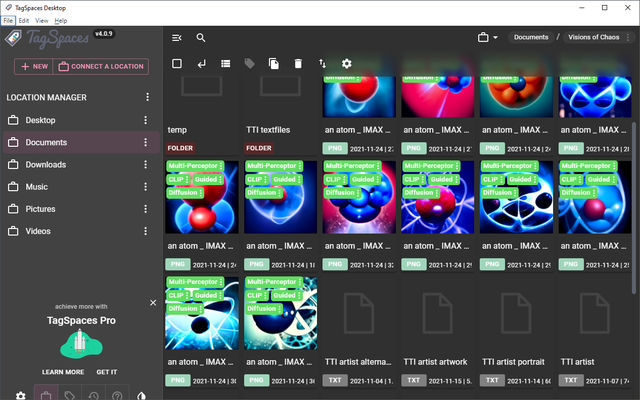Open the location switcher dropdown with briefcase
Screen dimensions: 640x400
coord(486,37)
